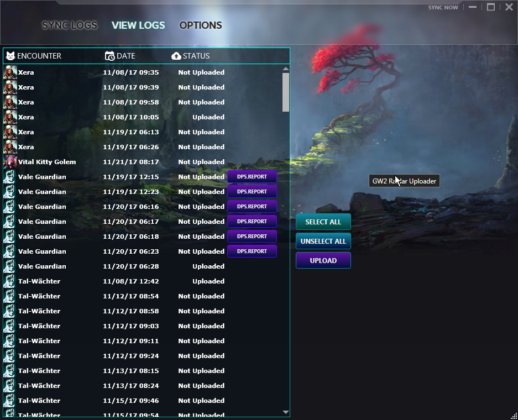Click the log list scroll down arrow
This screenshot has width=518, height=420.
coord(286,412)
